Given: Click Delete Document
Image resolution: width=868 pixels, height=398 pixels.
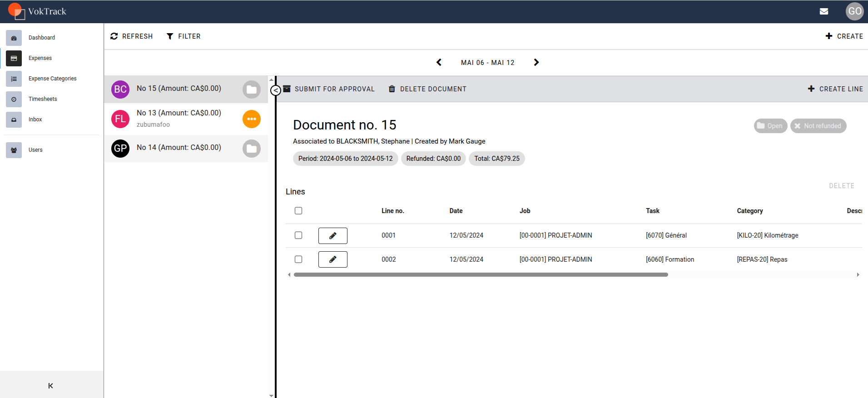Looking at the screenshot, I should pos(427,89).
